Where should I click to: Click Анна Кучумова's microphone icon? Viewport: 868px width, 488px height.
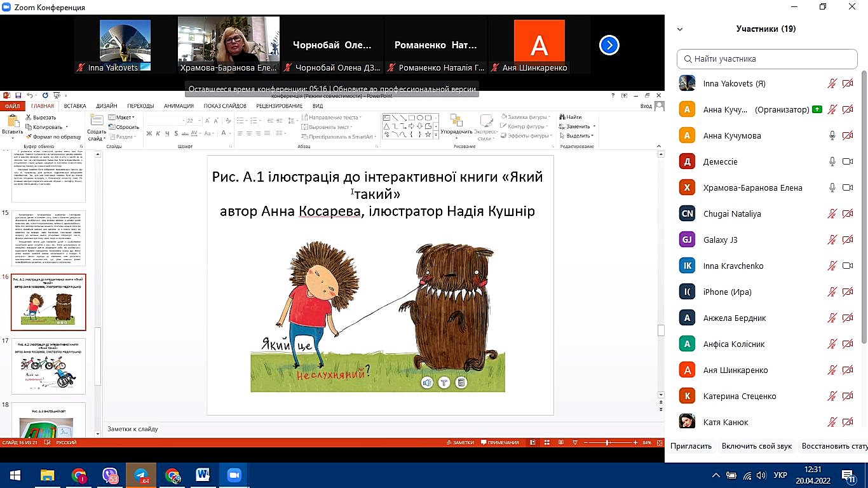point(832,135)
